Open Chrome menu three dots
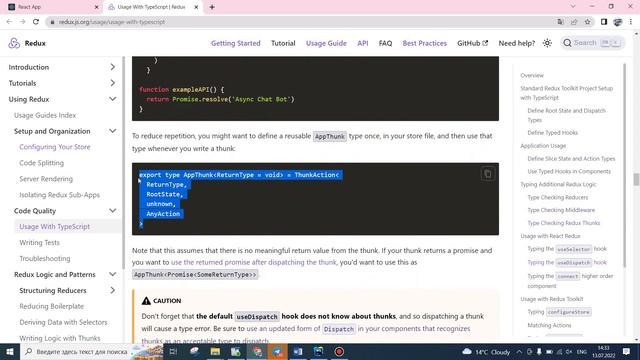640x360 pixels. point(631,22)
